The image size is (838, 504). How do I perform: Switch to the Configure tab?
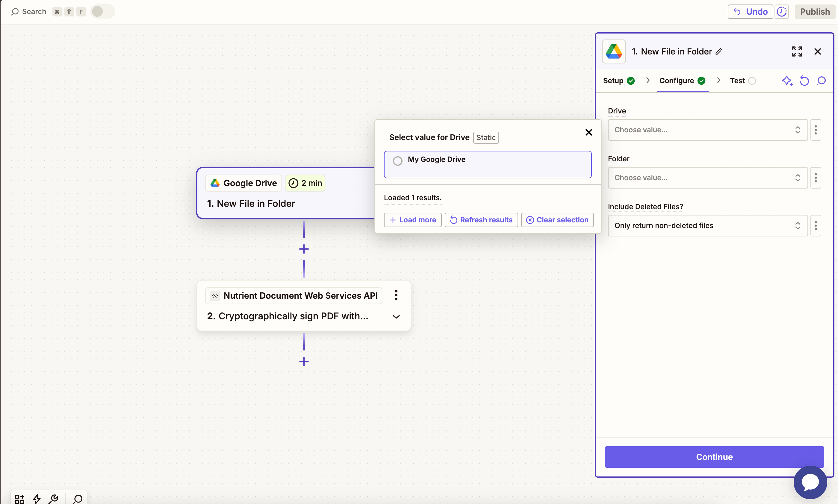[x=682, y=81]
